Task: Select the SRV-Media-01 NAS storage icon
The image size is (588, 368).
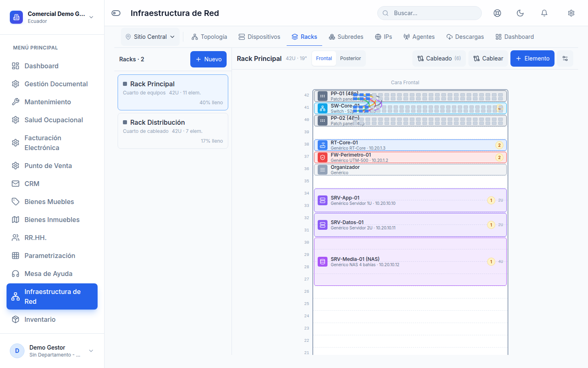Action: pyautogui.click(x=323, y=262)
